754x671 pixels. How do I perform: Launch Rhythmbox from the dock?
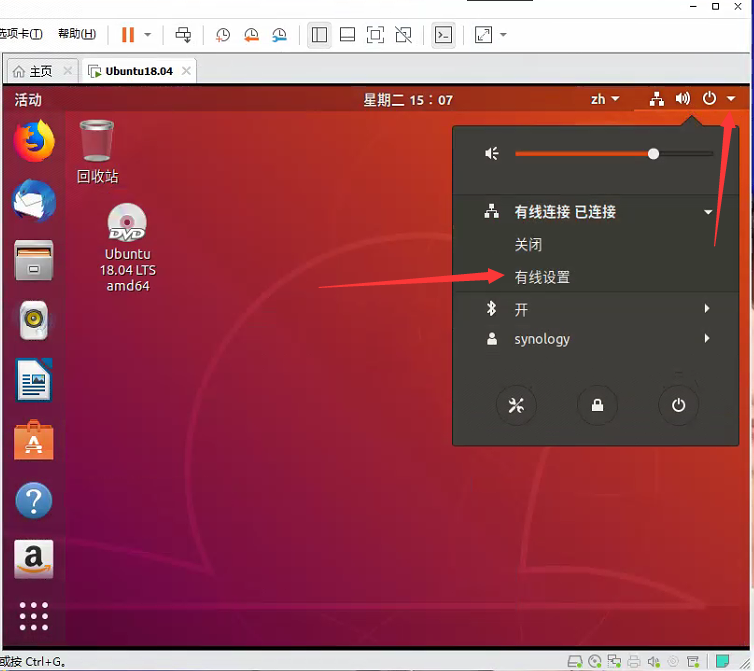point(34,320)
